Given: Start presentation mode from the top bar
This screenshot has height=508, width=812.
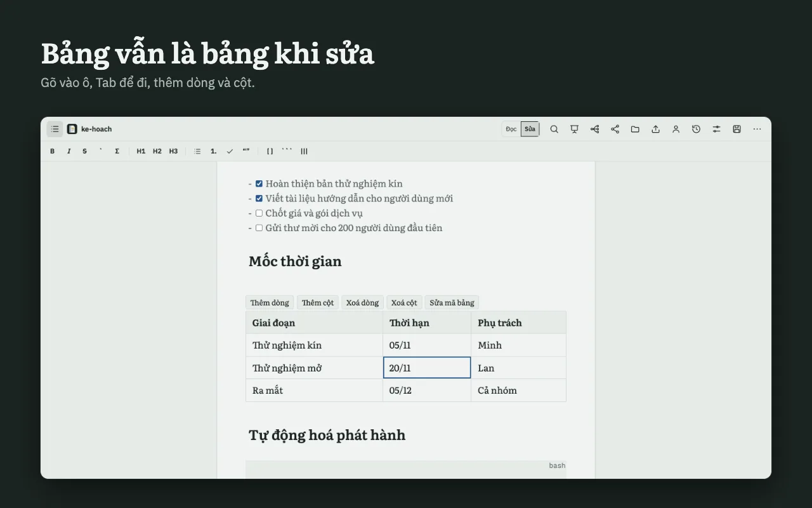Looking at the screenshot, I should pyautogui.click(x=574, y=129).
